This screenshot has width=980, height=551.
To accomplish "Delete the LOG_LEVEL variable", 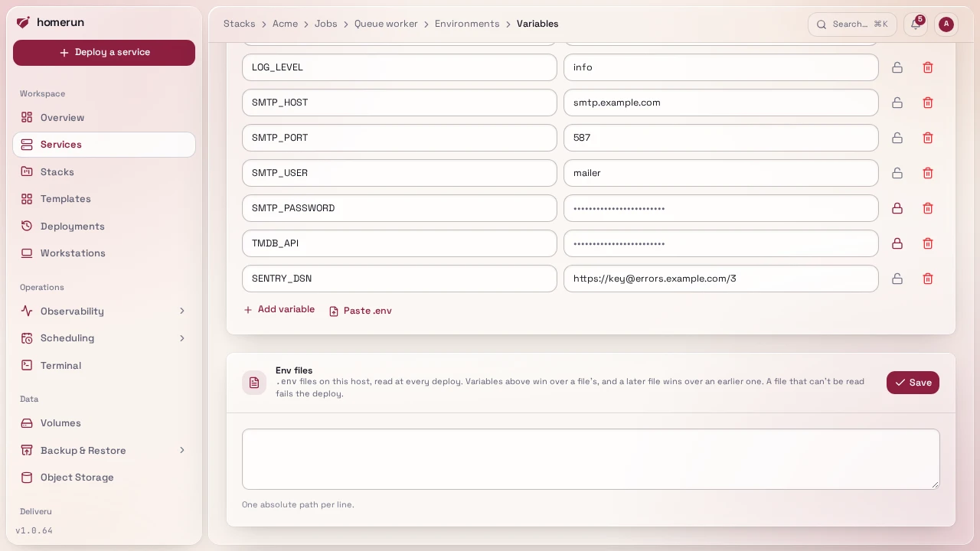I will coord(928,67).
